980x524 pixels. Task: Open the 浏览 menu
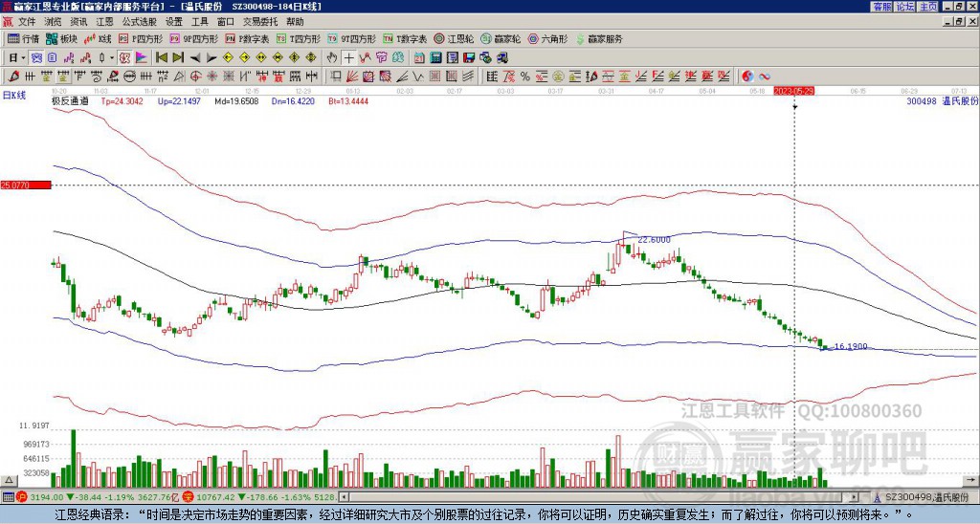coord(53,22)
